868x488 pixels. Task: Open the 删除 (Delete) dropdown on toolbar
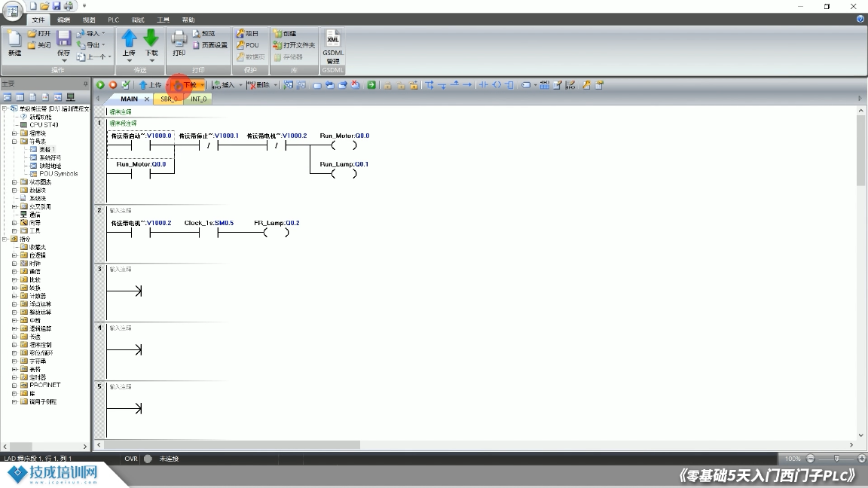(275, 85)
